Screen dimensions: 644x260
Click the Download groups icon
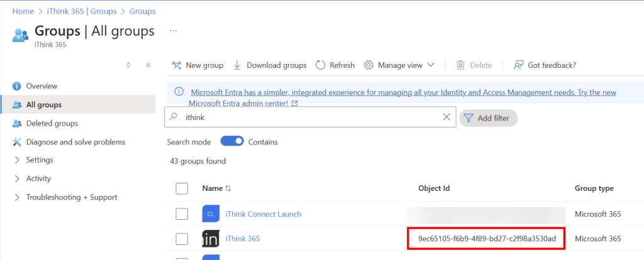click(x=237, y=65)
